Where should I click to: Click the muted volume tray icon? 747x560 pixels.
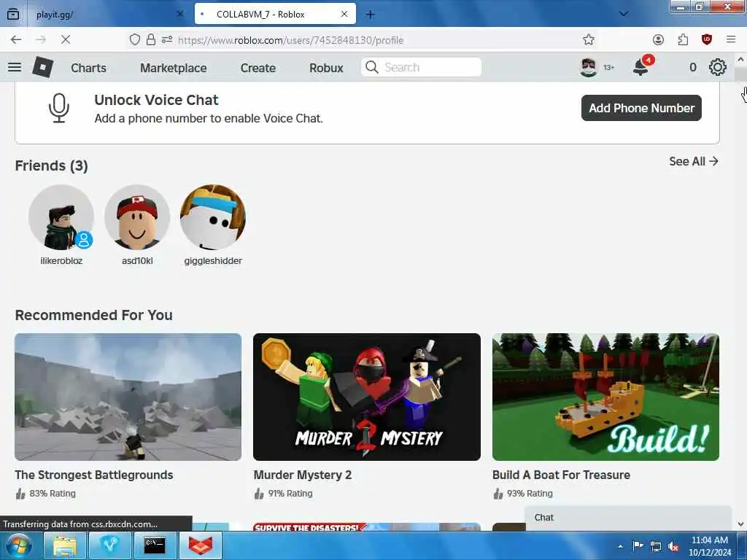click(673, 546)
